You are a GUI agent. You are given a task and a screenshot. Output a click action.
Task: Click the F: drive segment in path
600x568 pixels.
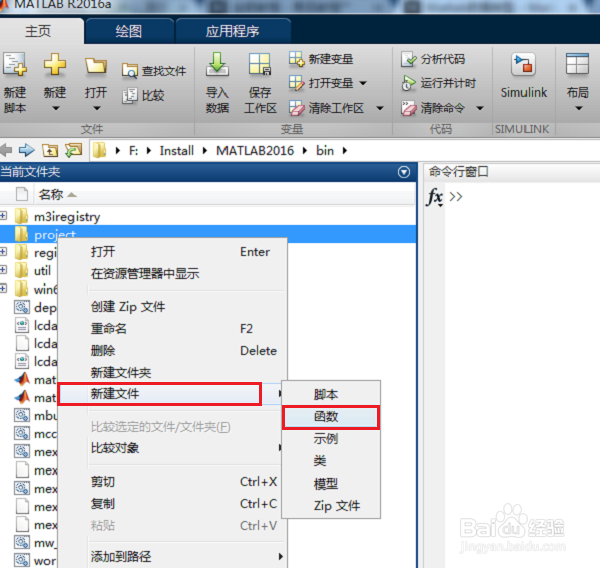tap(134, 150)
